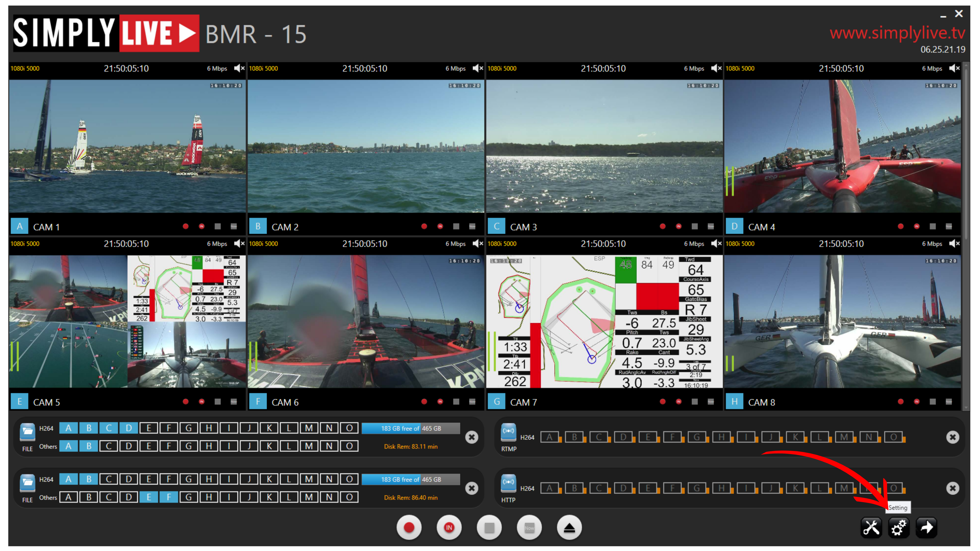Select the CAM 4 video preview
The width and height of the screenshot is (980, 551).
842,146
